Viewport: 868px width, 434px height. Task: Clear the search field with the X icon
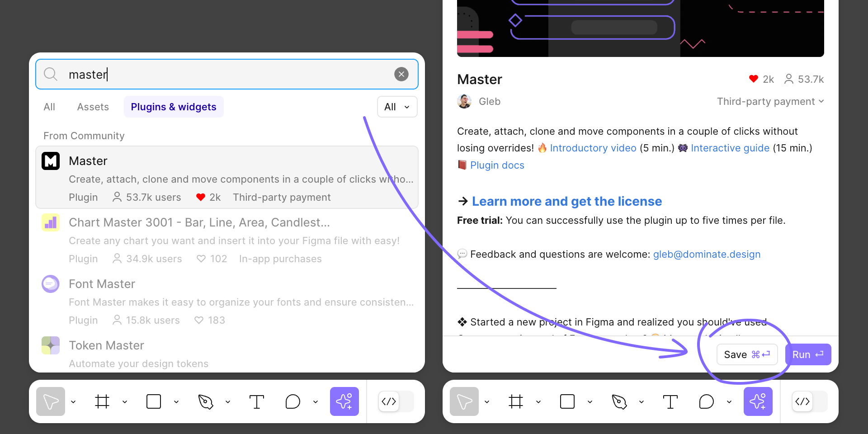pos(401,74)
